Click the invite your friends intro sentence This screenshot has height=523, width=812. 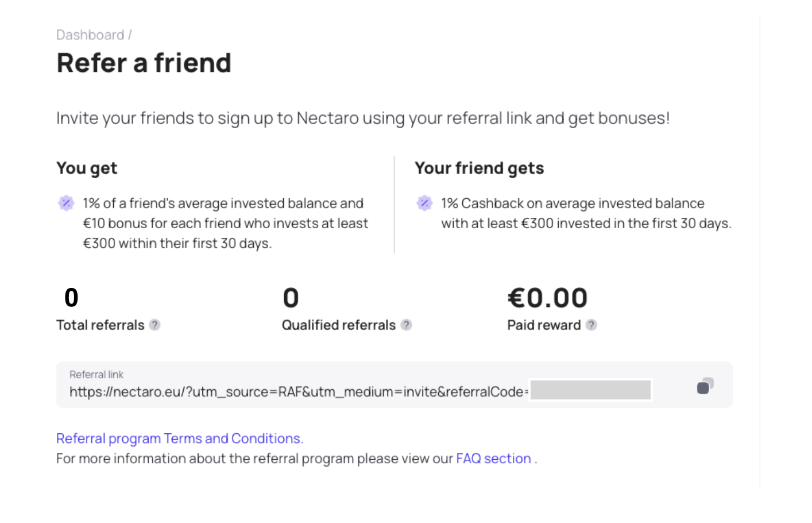(362, 118)
